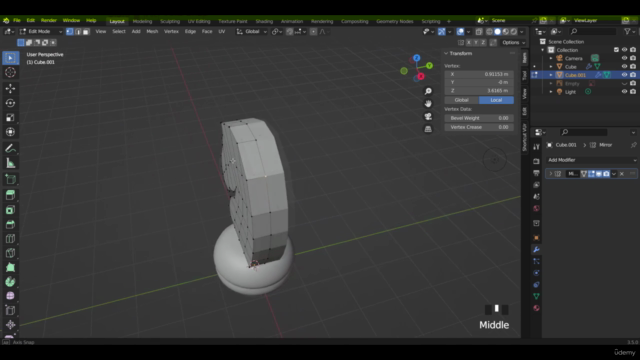Viewport: 640px width, 360px height.
Task: Open the Render menu
Action: pyautogui.click(x=49, y=20)
